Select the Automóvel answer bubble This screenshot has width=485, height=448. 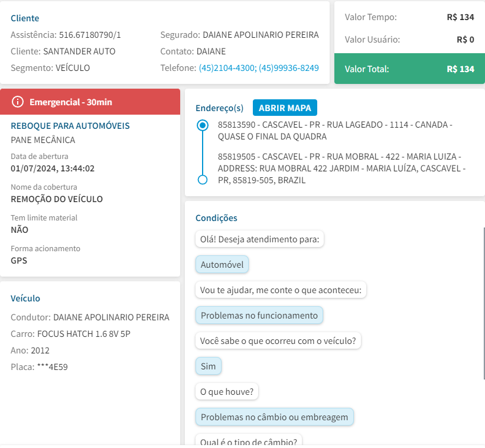coord(222,265)
